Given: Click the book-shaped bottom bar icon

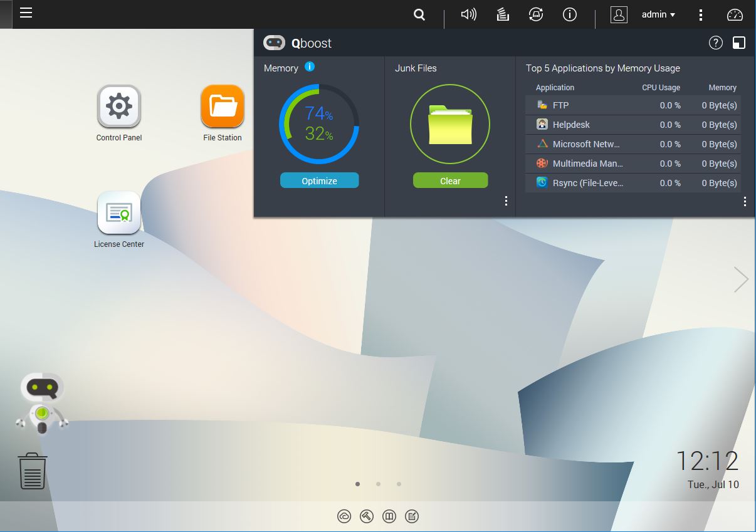Looking at the screenshot, I should 389,516.
